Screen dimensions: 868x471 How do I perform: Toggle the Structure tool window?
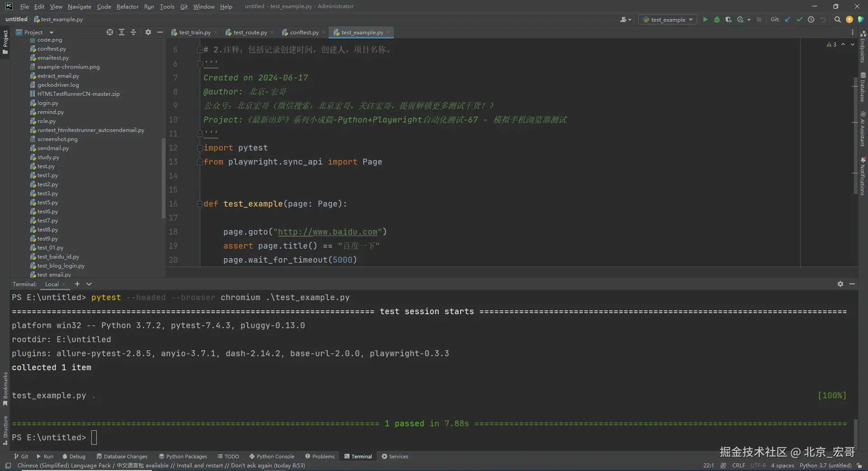[x=5, y=430]
